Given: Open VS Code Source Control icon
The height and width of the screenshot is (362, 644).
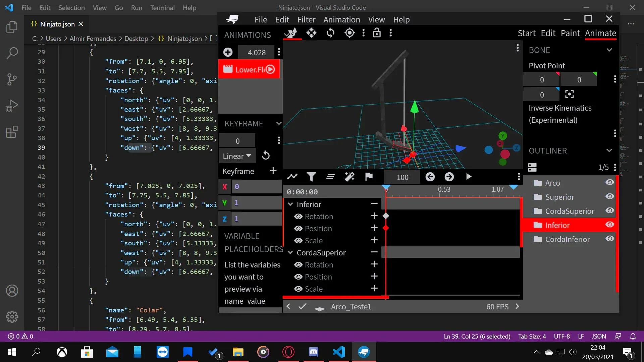Looking at the screenshot, I should pos(12,79).
